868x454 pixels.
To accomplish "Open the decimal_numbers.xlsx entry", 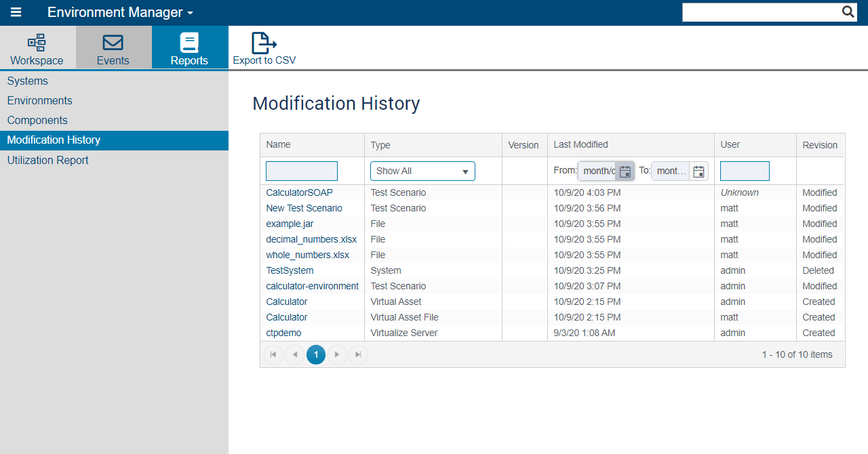I will (311, 239).
